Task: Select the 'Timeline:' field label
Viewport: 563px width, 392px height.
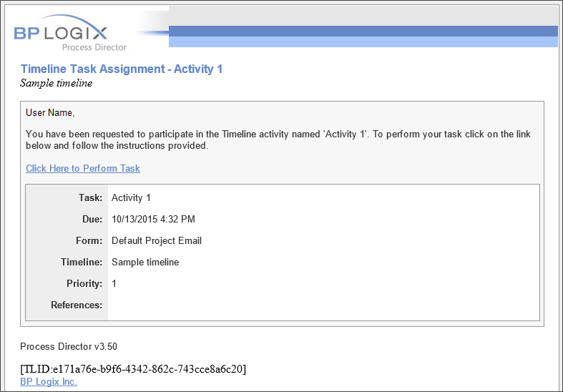Action: pos(82,262)
